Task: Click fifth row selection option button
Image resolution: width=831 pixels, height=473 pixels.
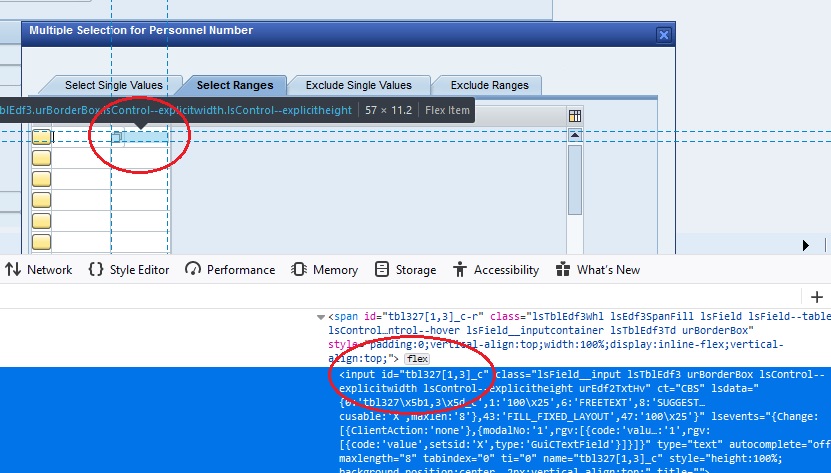Action: [41, 221]
